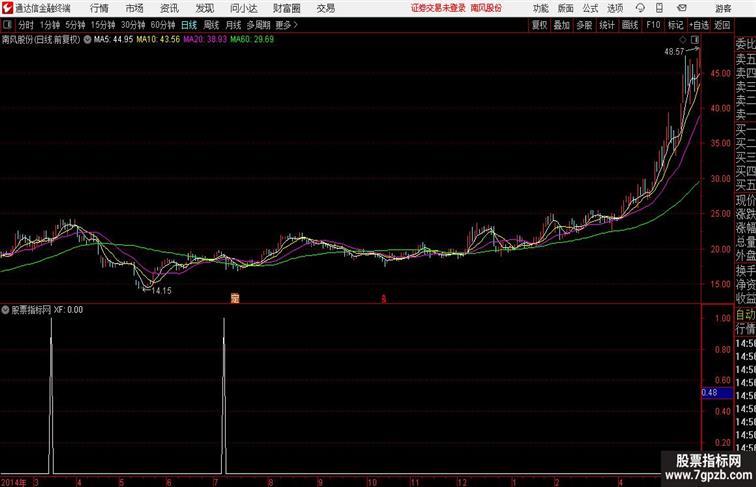Click the 南风股份 stock name in title bar

tap(486, 8)
